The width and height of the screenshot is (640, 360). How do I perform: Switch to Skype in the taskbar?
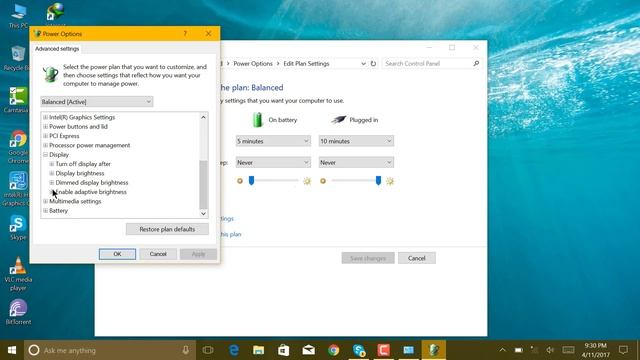[359, 350]
